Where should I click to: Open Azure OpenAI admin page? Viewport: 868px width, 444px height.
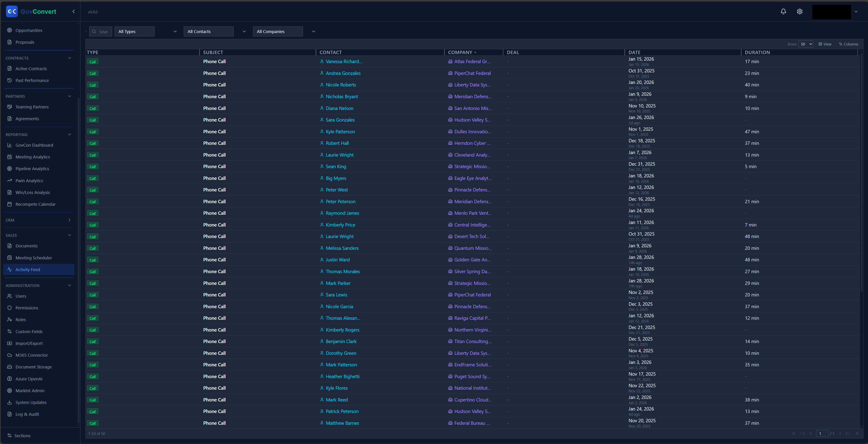pos(29,379)
